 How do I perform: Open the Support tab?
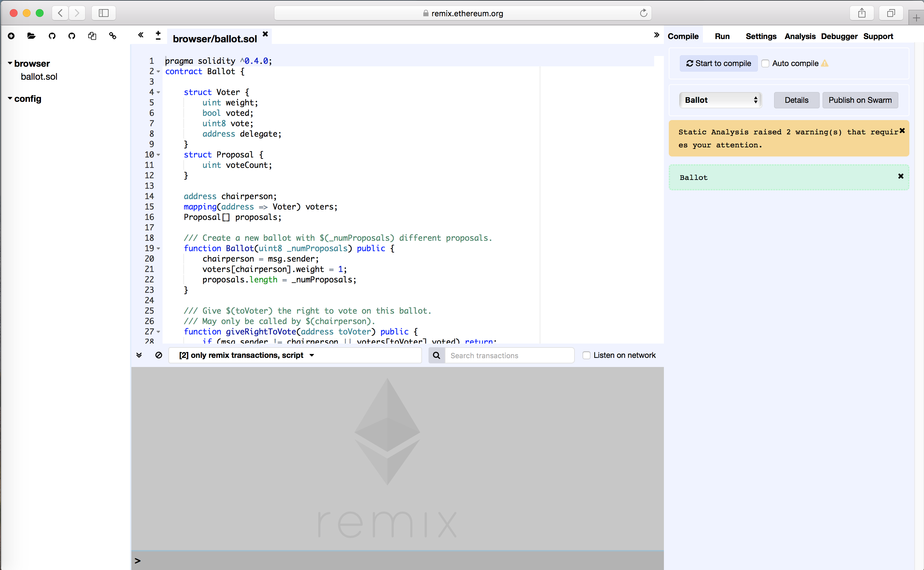[878, 36]
